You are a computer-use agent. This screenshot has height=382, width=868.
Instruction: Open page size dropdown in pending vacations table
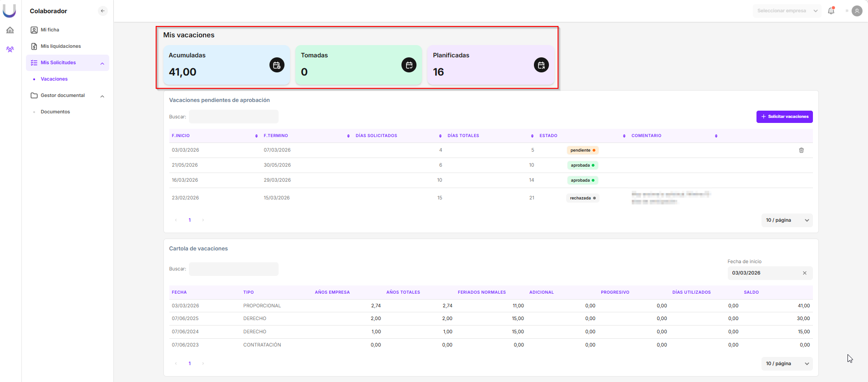click(787, 220)
